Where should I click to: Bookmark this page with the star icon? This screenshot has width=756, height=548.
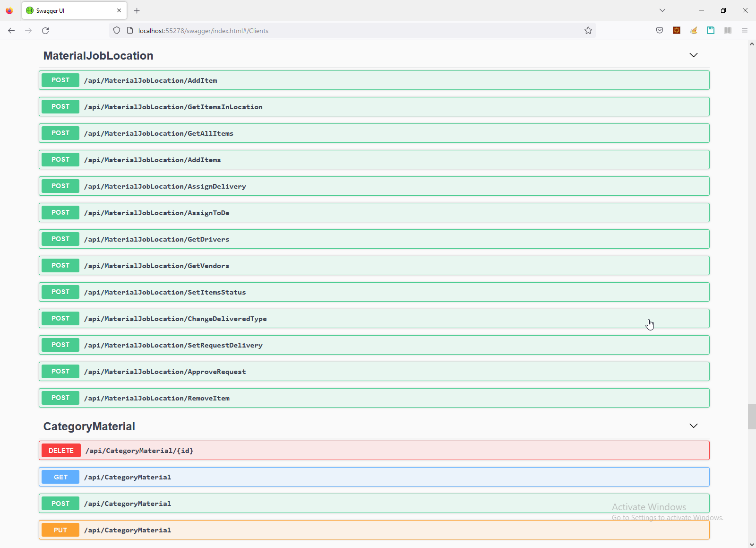(588, 31)
